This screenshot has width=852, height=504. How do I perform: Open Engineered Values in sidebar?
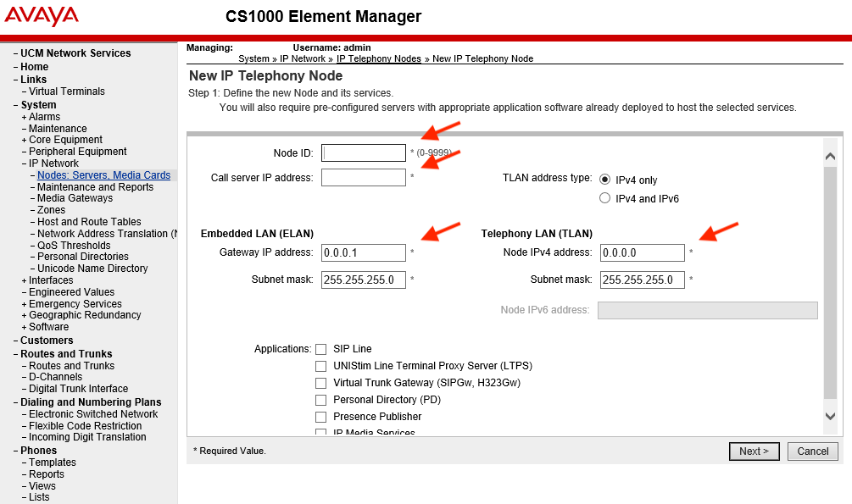pos(71,293)
